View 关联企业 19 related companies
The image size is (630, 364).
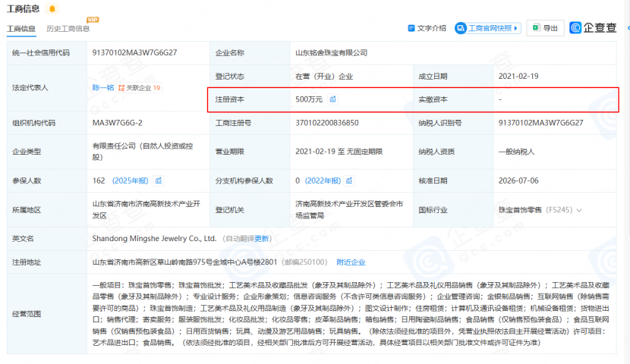[x=139, y=88]
